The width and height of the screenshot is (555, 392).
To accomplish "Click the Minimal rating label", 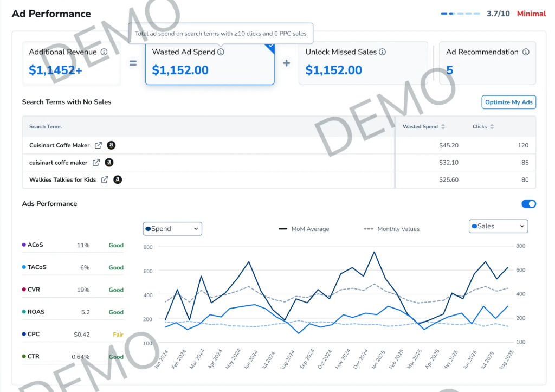I will [x=531, y=14].
